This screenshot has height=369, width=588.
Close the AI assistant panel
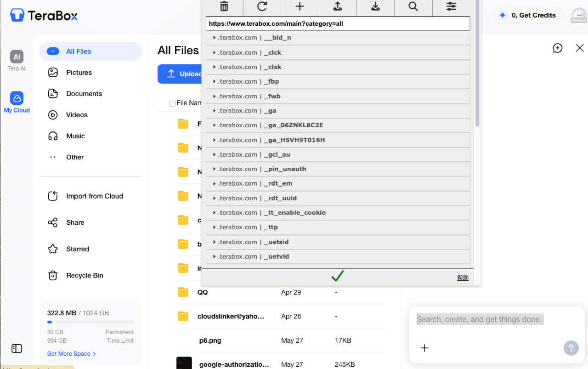click(580, 48)
